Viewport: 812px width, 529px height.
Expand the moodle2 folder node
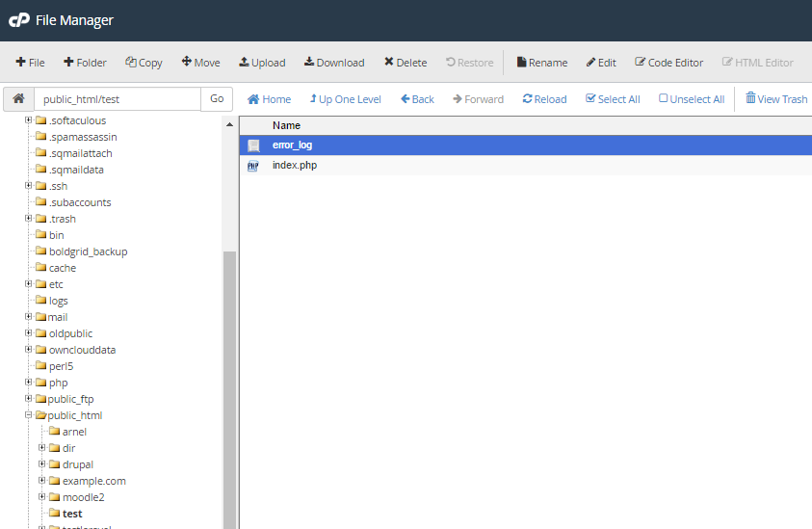pos(42,497)
